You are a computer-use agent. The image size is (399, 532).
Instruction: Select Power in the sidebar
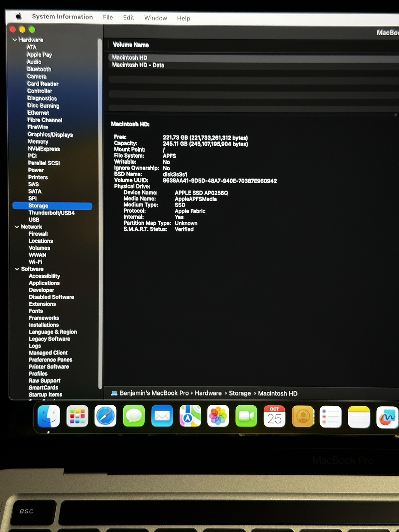click(36, 170)
